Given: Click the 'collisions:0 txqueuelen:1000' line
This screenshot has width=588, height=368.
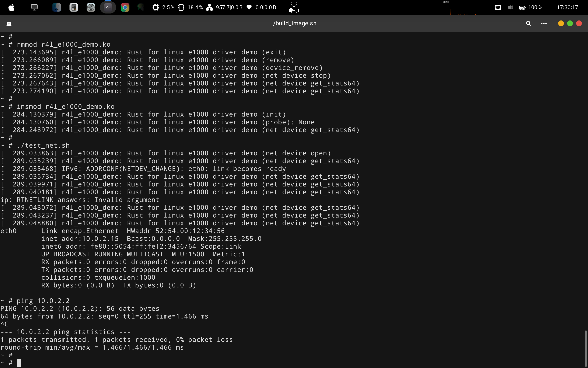Looking at the screenshot, I should point(98,277).
